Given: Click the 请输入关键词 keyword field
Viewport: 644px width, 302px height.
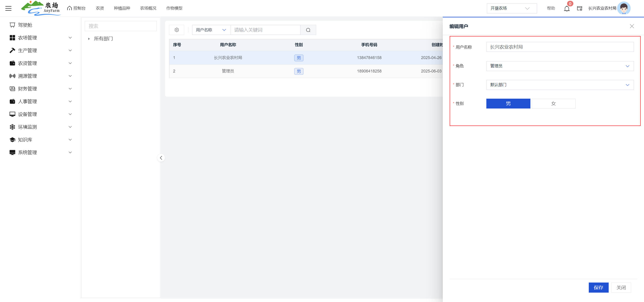Looking at the screenshot, I should coord(265,30).
